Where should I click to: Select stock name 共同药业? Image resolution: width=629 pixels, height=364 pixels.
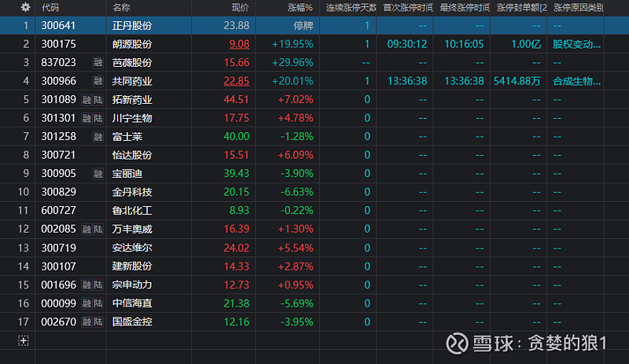coord(132,81)
